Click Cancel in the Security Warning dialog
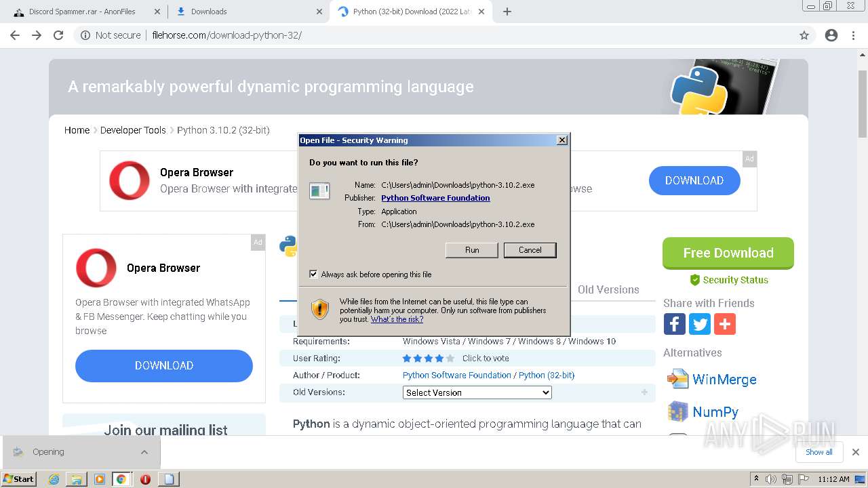The image size is (868, 488). pos(530,250)
